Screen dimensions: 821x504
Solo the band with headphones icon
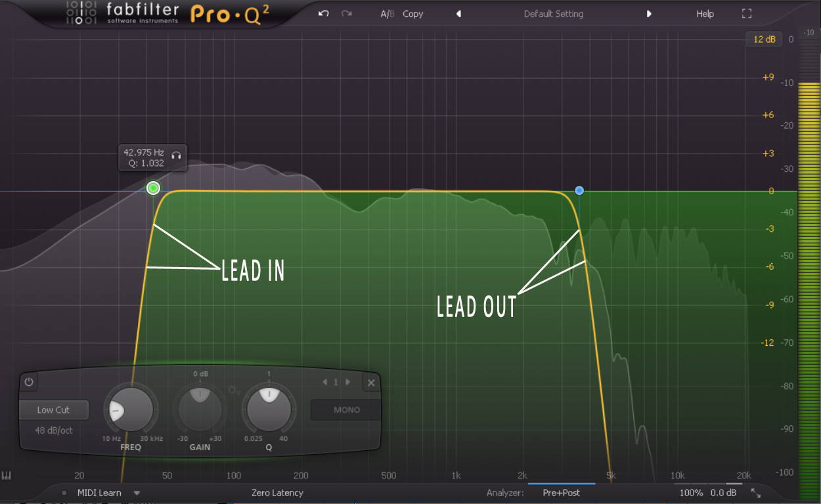click(176, 156)
